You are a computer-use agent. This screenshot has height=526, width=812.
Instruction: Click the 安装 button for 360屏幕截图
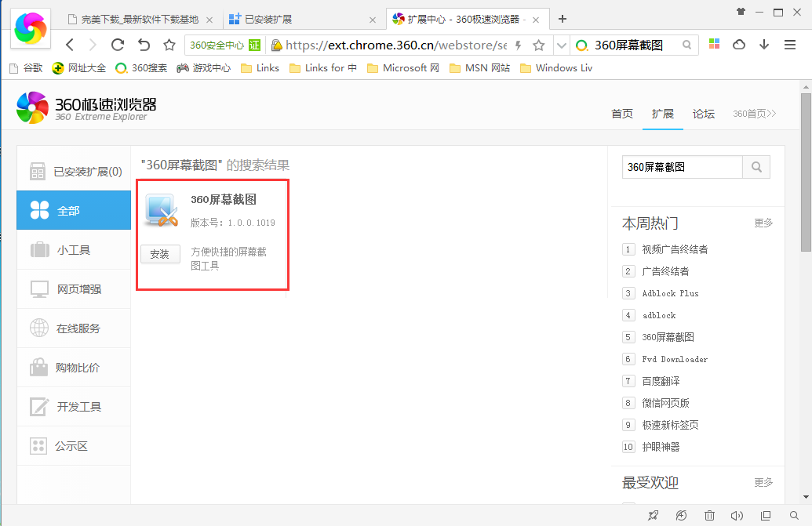tap(160, 254)
